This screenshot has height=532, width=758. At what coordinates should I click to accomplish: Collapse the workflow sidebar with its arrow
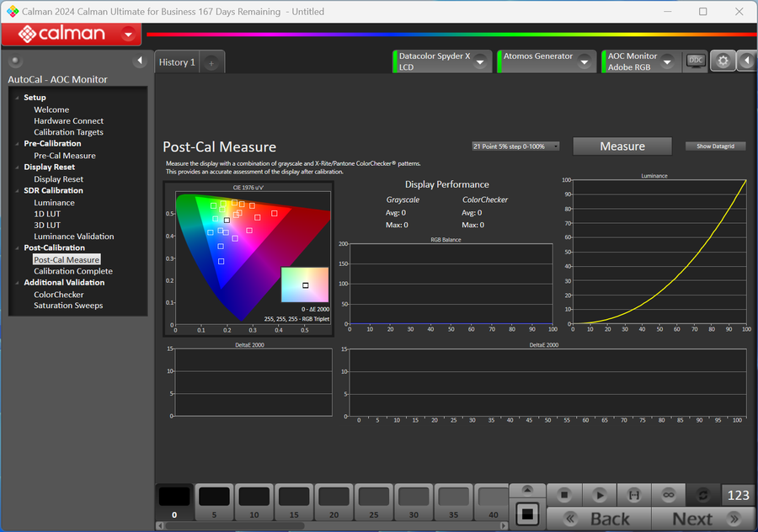(x=140, y=61)
